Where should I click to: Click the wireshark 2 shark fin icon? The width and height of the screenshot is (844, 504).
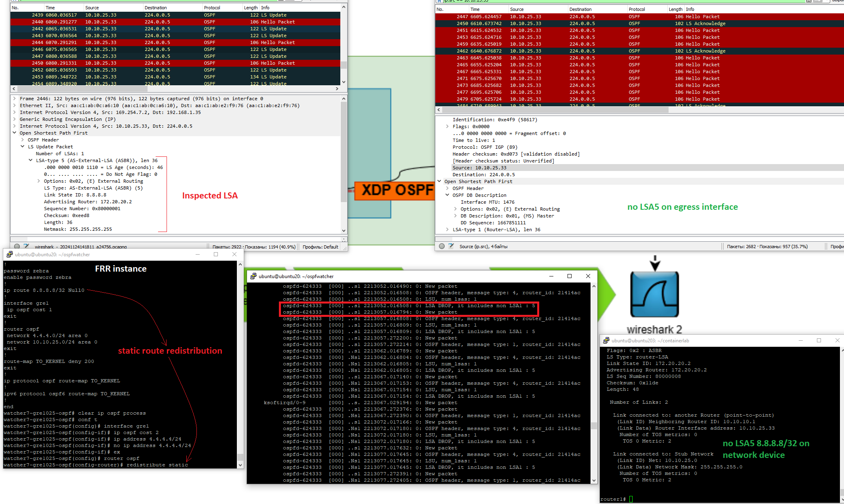click(x=654, y=294)
